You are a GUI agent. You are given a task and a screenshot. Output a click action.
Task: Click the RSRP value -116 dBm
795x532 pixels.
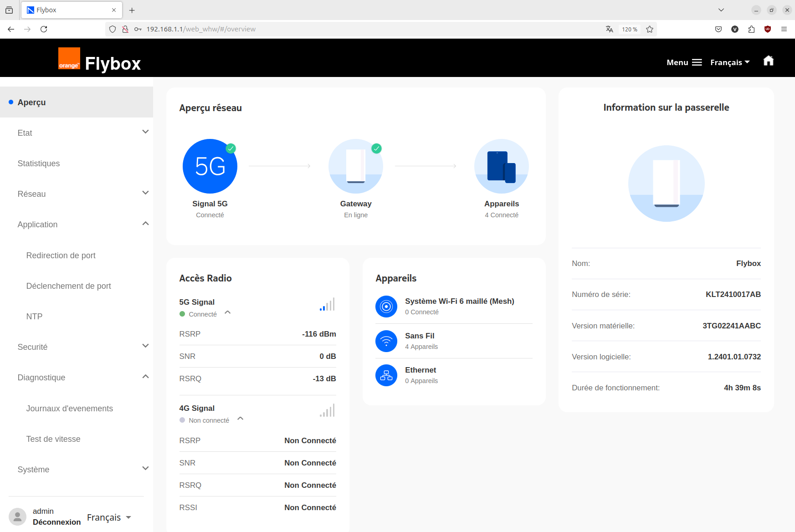click(x=319, y=334)
